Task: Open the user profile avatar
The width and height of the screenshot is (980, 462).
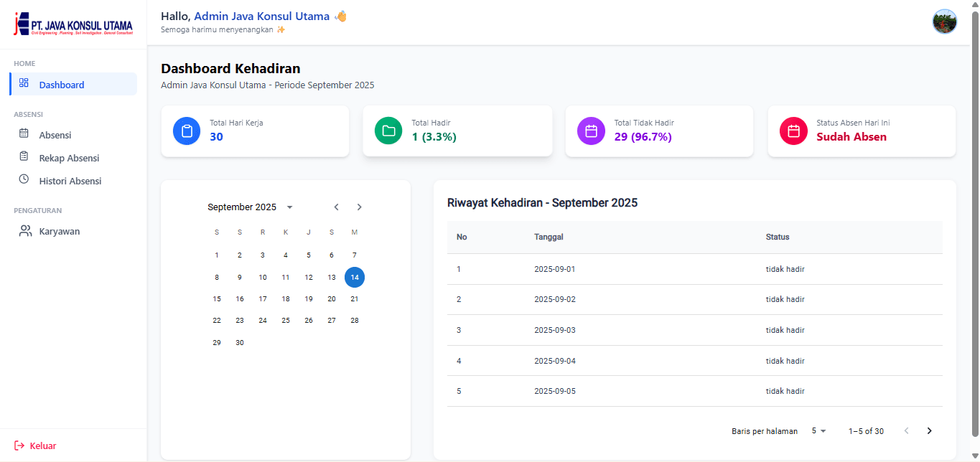Action: point(944,22)
